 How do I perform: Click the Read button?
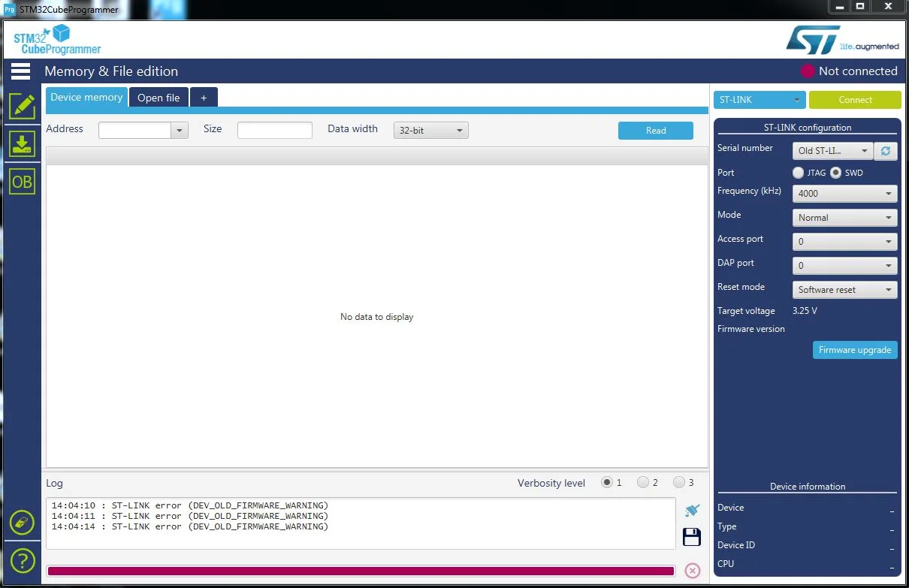pyautogui.click(x=656, y=131)
